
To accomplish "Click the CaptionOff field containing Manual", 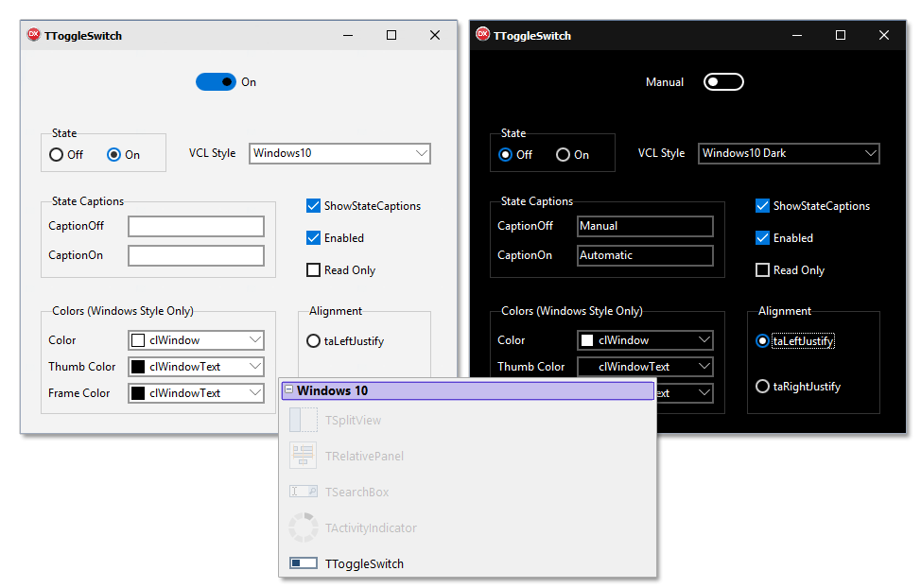I will (x=645, y=226).
